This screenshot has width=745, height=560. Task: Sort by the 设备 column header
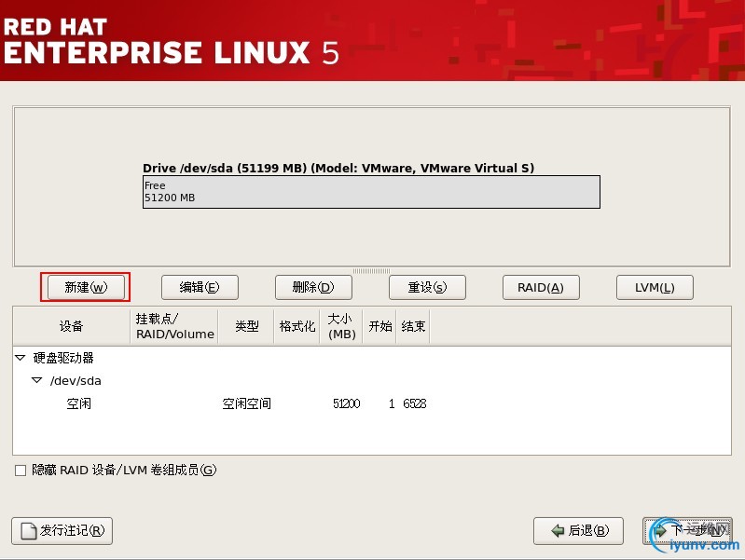[x=71, y=326]
